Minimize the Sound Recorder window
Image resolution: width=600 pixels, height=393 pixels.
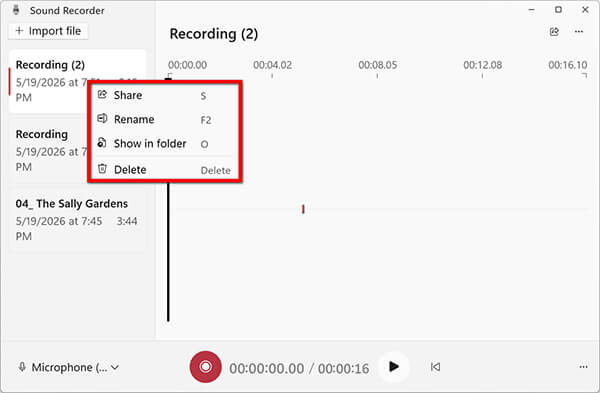(x=532, y=10)
